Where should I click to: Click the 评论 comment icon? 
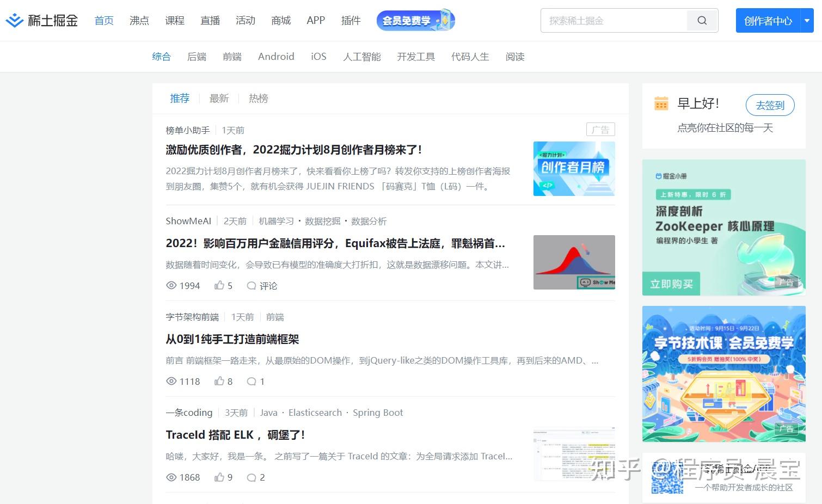click(251, 285)
